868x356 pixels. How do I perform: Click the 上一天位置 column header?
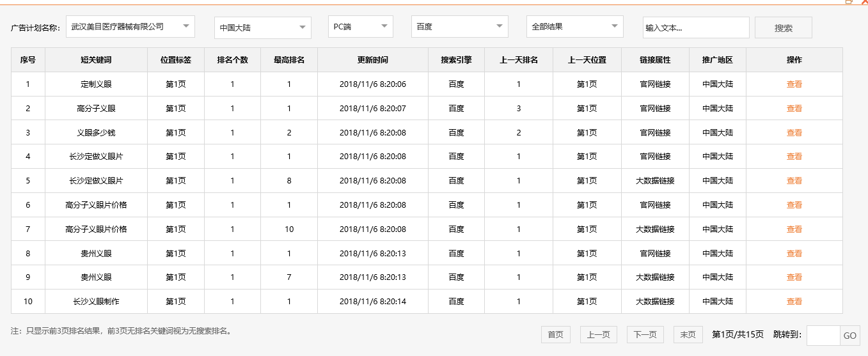[x=587, y=60]
